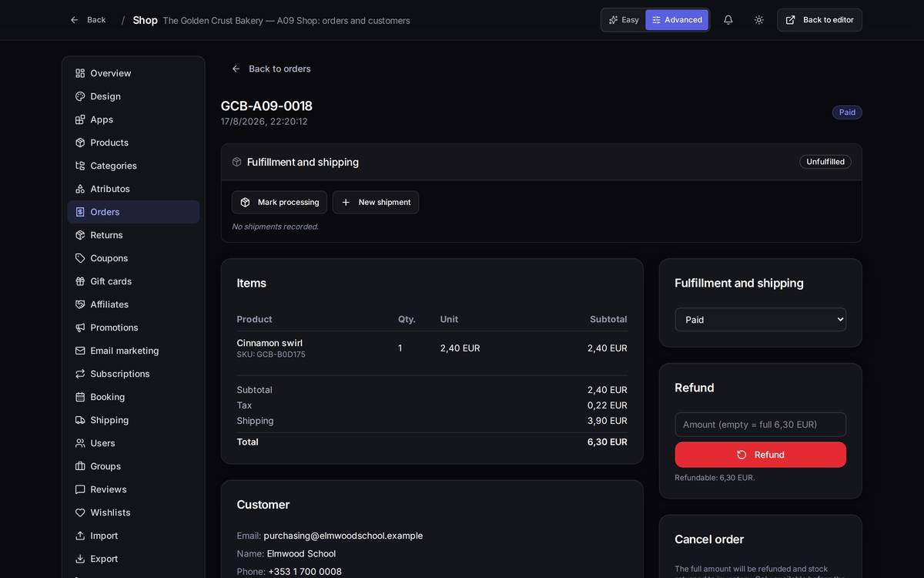Click the Unfulfilled status badge
Image resolution: width=924 pixels, height=578 pixels.
pos(825,162)
